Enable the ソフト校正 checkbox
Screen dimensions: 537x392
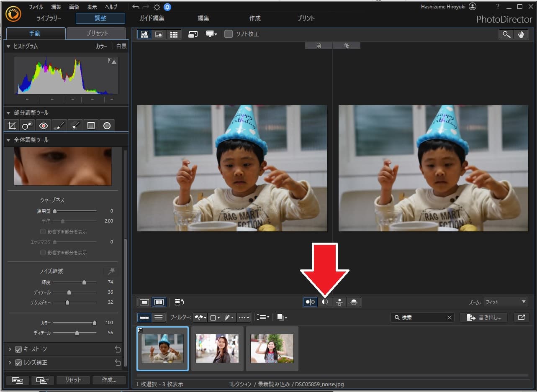pyautogui.click(x=229, y=34)
